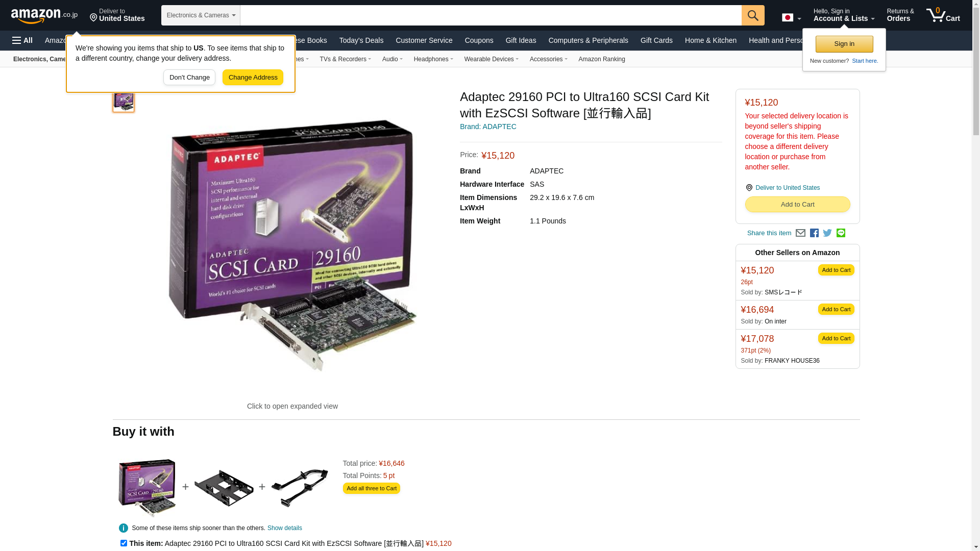
Task: Click the yellow Sign in button
Action: [844, 44]
